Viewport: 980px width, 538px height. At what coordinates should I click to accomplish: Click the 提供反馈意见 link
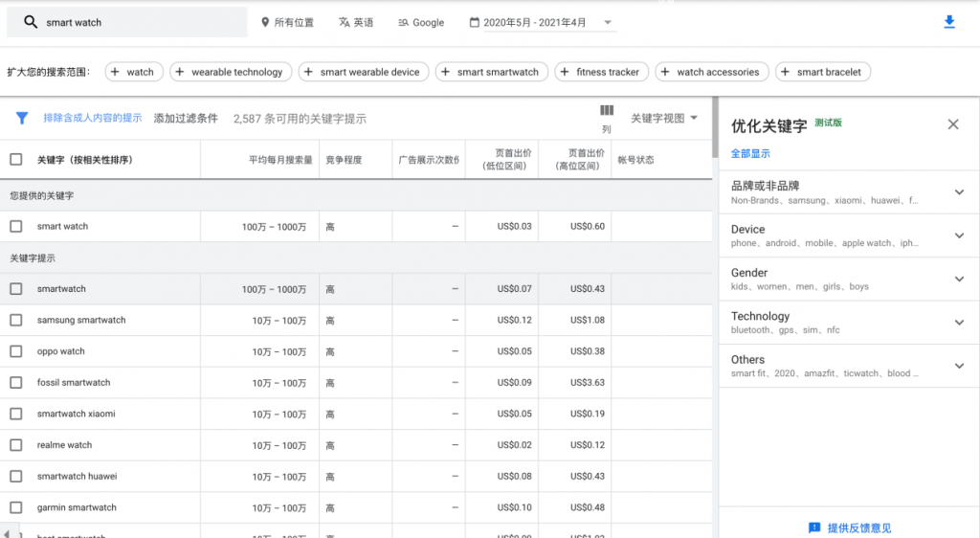coord(859,528)
